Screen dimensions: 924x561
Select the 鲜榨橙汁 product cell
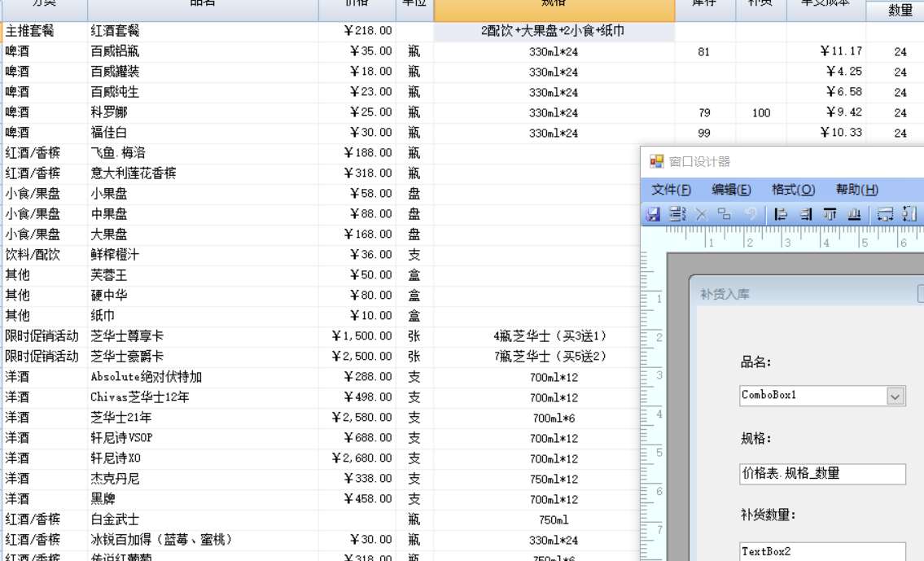pos(204,255)
